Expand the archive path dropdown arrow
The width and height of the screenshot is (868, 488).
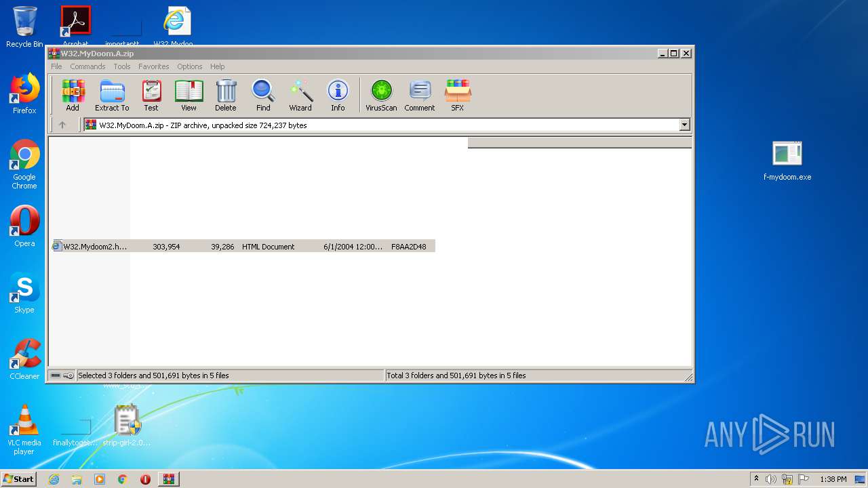point(684,125)
